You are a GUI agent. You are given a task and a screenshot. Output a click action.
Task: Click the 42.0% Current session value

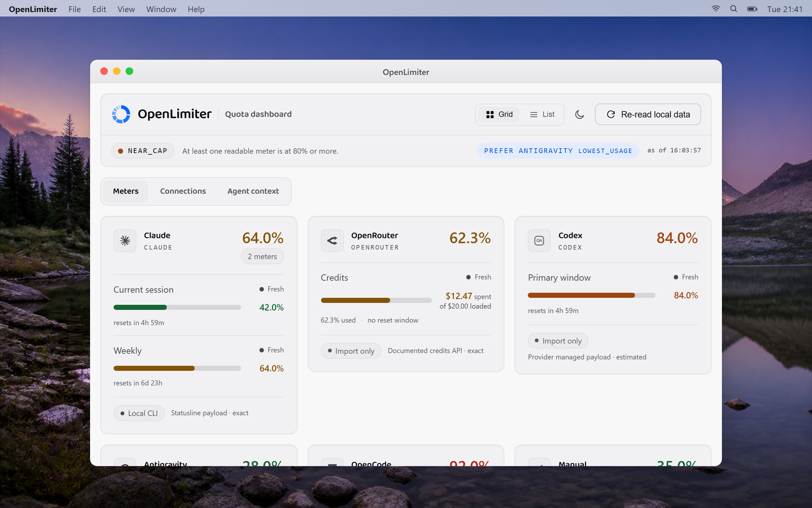click(272, 307)
